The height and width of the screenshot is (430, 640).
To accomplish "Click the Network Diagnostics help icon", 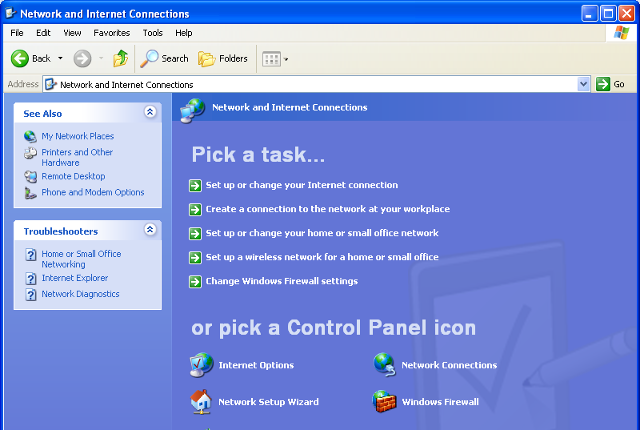I will click(31, 294).
